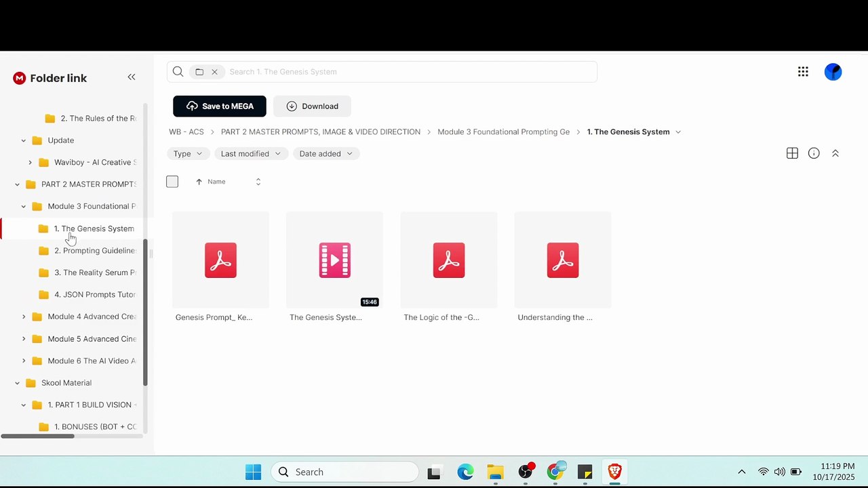Click Save to MEGA button
The width and height of the screenshot is (868, 488).
[x=220, y=106]
